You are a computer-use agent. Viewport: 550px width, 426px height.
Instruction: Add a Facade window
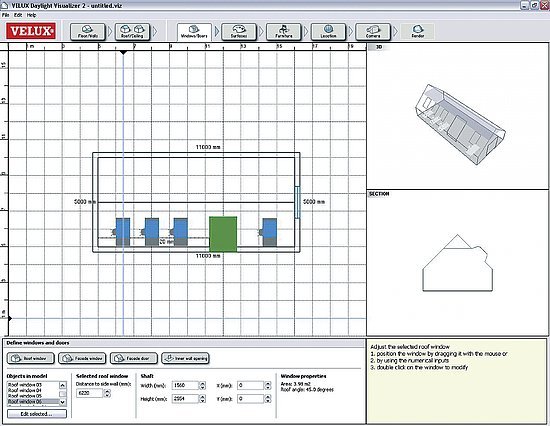tap(82, 358)
